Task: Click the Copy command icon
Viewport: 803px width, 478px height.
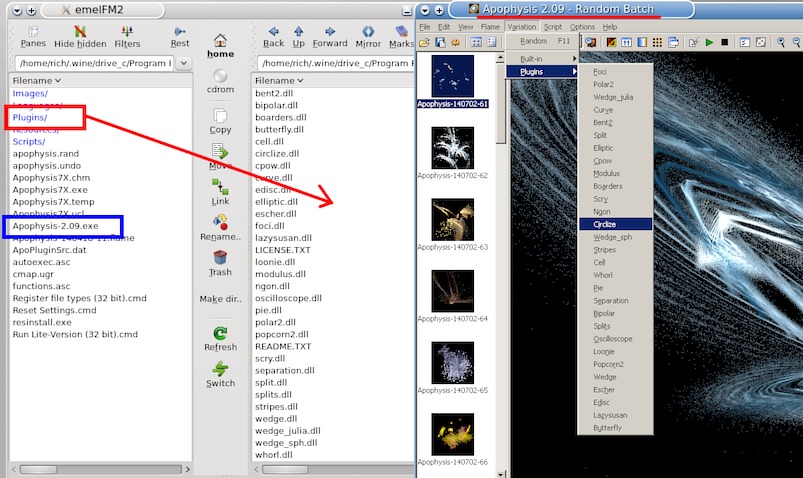Action: [220, 116]
